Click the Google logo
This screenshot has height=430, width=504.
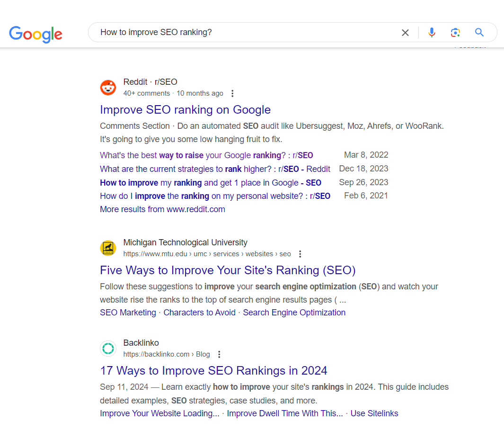(35, 33)
